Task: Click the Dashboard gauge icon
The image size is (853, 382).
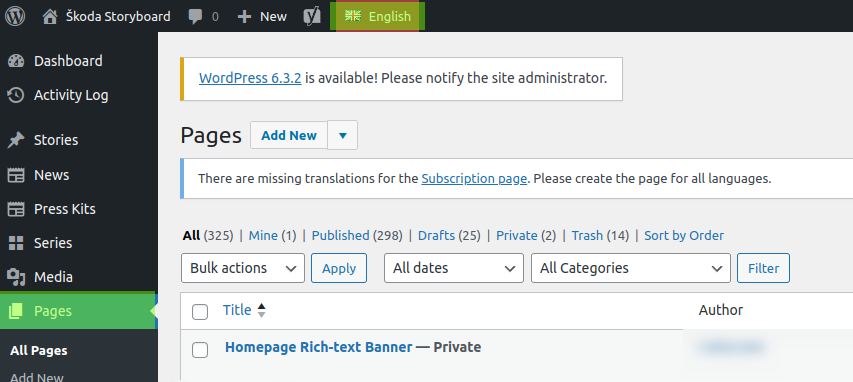Action: coord(16,61)
